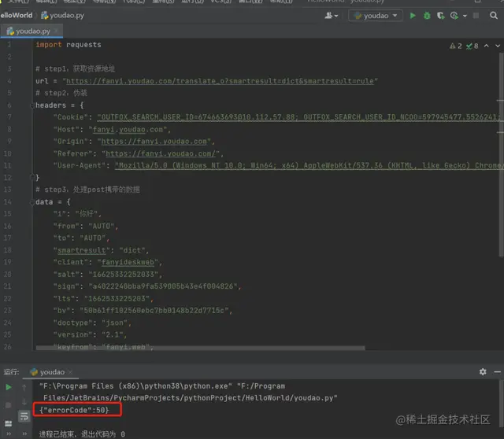
Task: Run youdao with coverage shield icon
Action: coord(441,16)
